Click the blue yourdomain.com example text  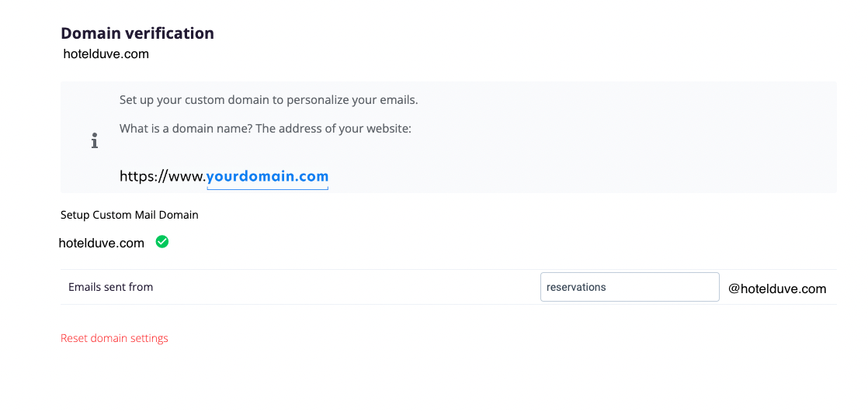pyautogui.click(x=267, y=177)
